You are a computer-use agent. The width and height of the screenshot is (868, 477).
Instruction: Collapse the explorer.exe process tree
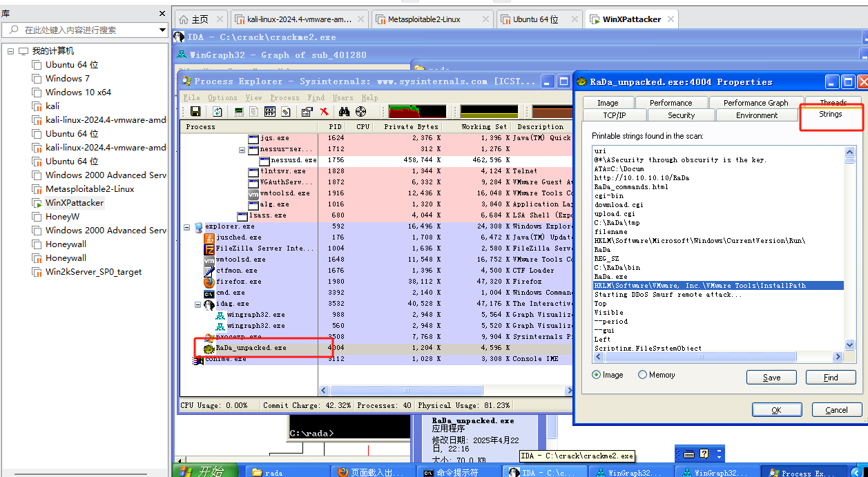point(187,226)
